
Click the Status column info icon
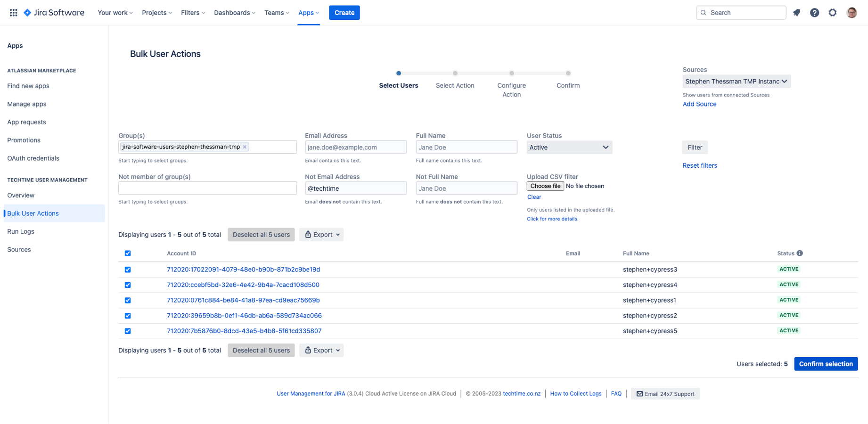pos(800,253)
